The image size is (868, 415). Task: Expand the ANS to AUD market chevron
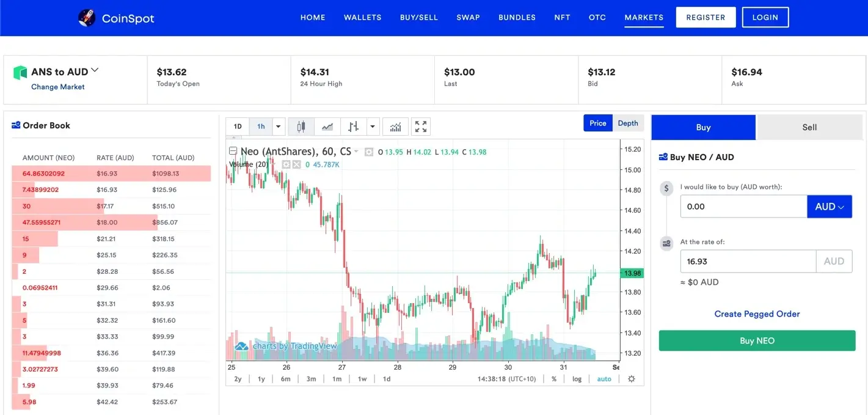[x=95, y=70]
